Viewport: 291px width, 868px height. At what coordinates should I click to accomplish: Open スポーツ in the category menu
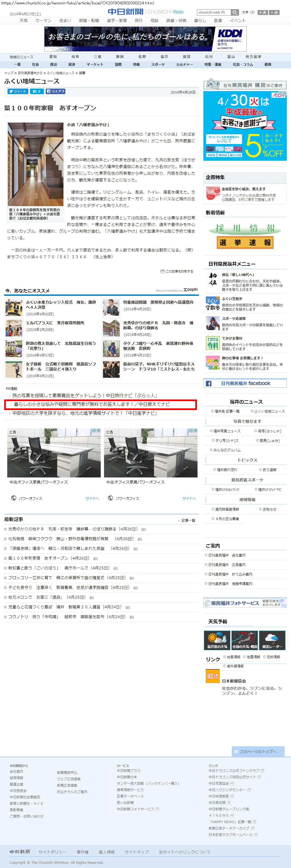coord(158,64)
